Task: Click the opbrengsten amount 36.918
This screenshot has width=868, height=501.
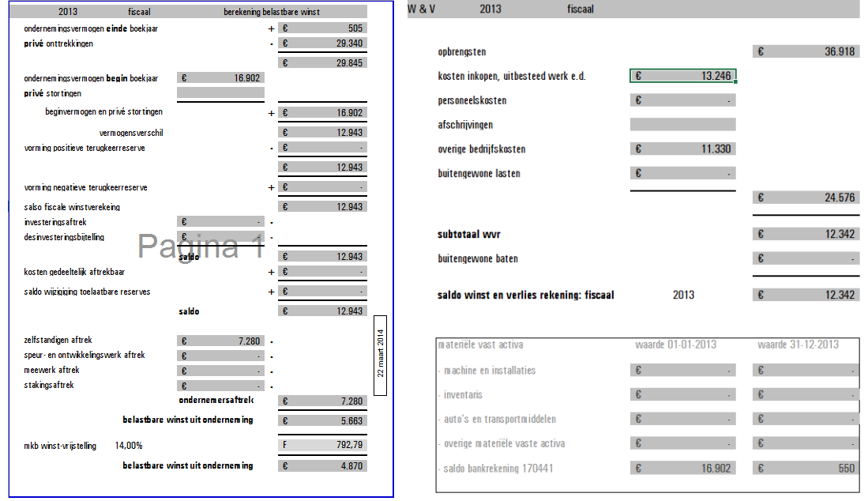Action: (x=806, y=51)
